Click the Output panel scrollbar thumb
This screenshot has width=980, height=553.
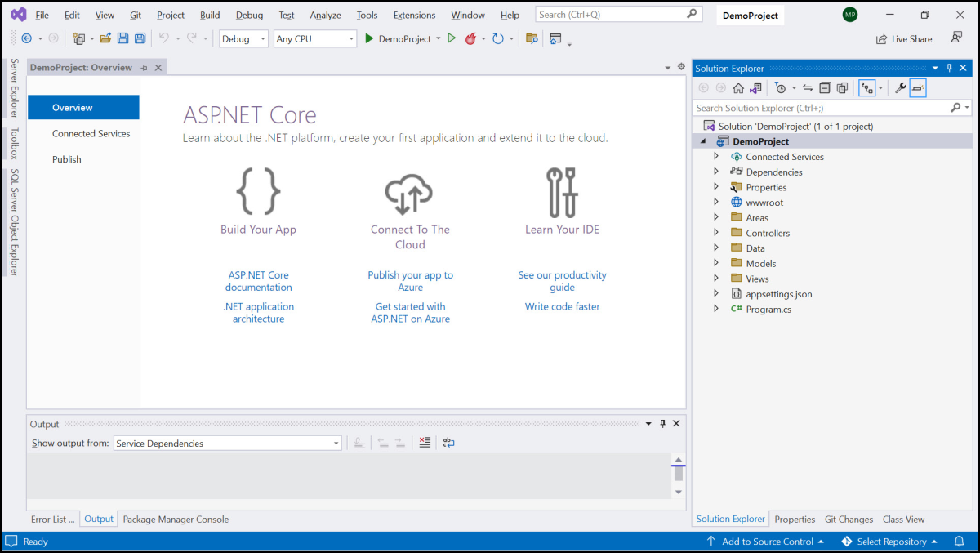[x=678, y=474]
